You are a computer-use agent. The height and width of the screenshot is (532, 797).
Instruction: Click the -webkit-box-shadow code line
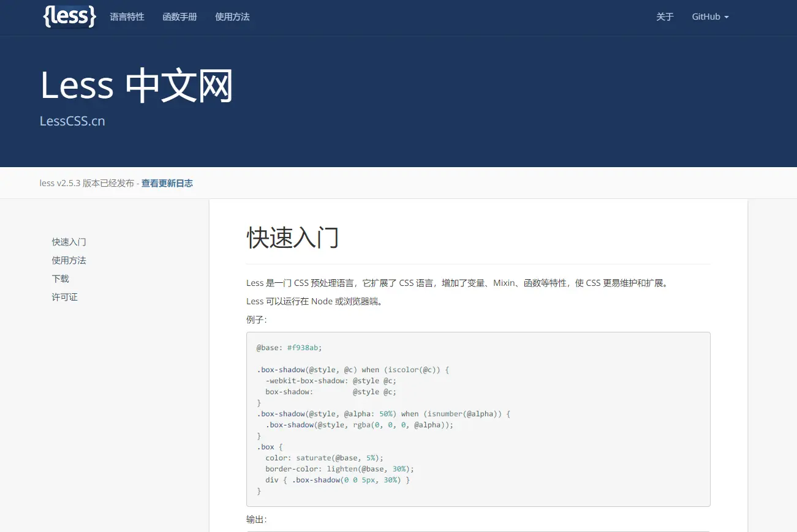(x=331, y=381)
